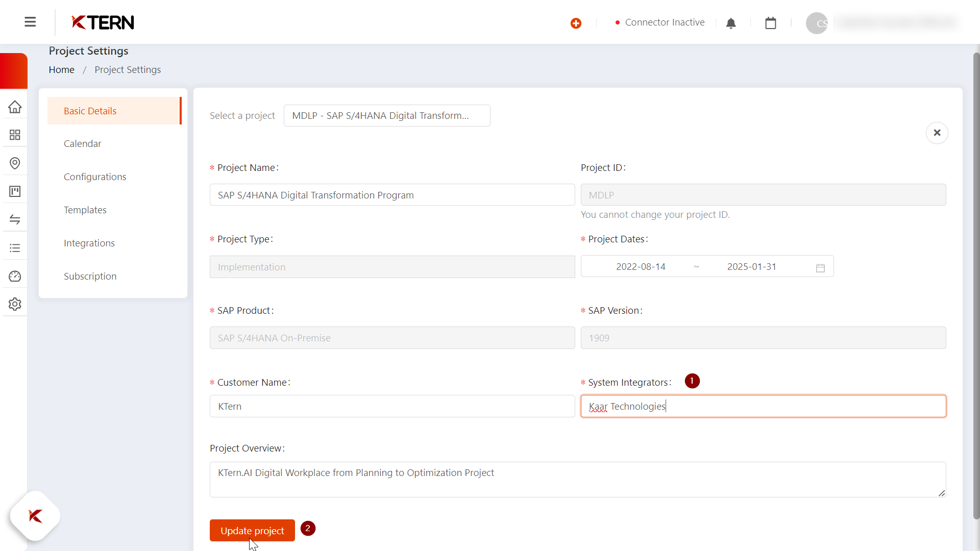Viewport: 980px width, 551px height.
Task: Focus the Project Overview textarea
Action: point(578,480)
